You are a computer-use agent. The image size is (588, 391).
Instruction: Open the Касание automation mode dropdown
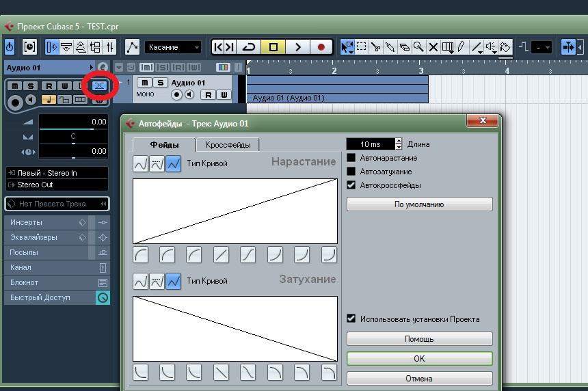click(173, 47)
